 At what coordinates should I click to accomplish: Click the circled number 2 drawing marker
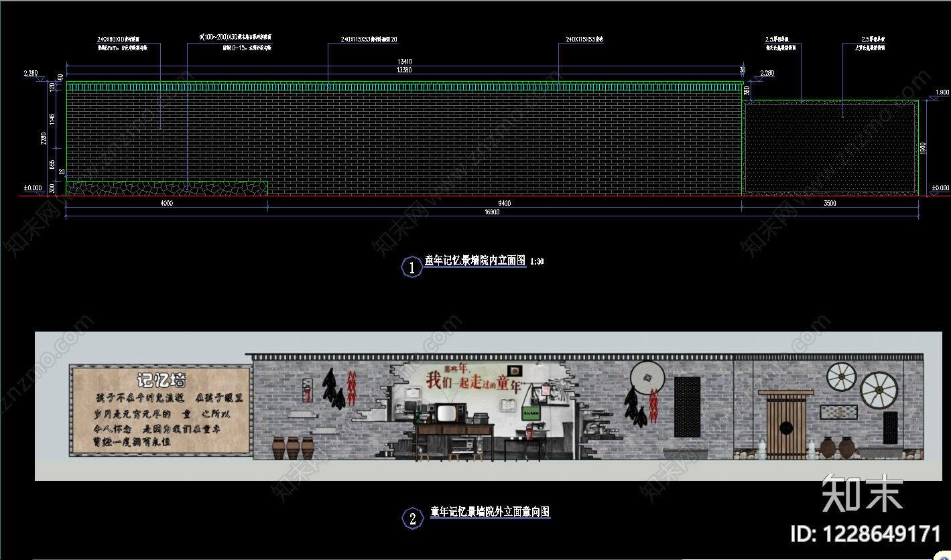(x=411, y=518)
